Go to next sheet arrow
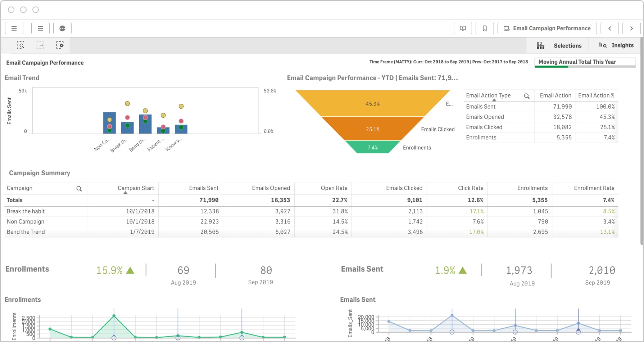Screen dimensions: 644x342 tap(631, 28)
